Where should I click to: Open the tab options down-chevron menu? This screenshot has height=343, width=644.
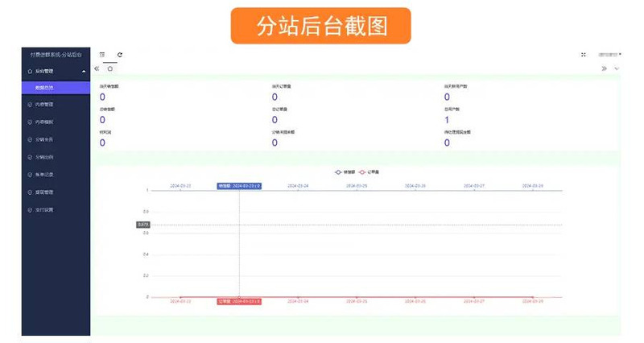(x=617, y=68)
